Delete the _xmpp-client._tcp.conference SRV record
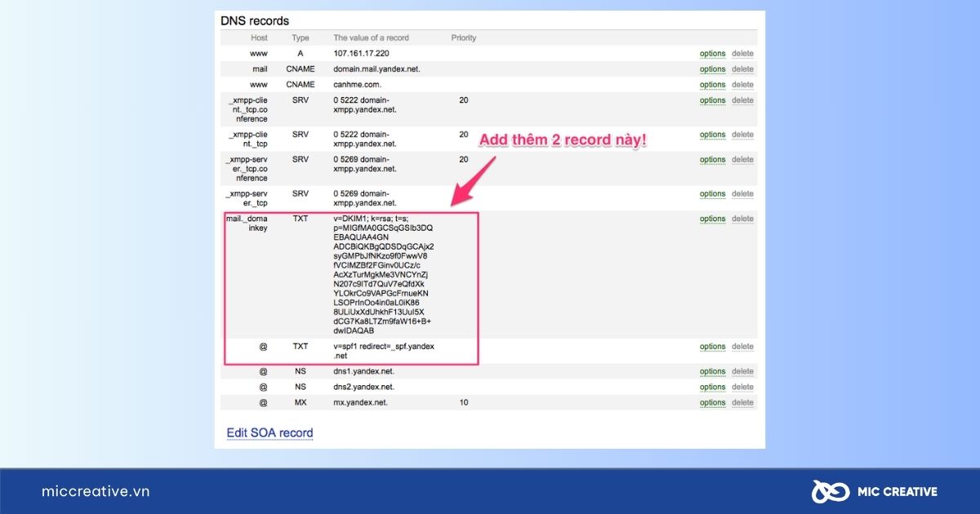The width and height of the screenshot is (980, 514). coord(742,100)
